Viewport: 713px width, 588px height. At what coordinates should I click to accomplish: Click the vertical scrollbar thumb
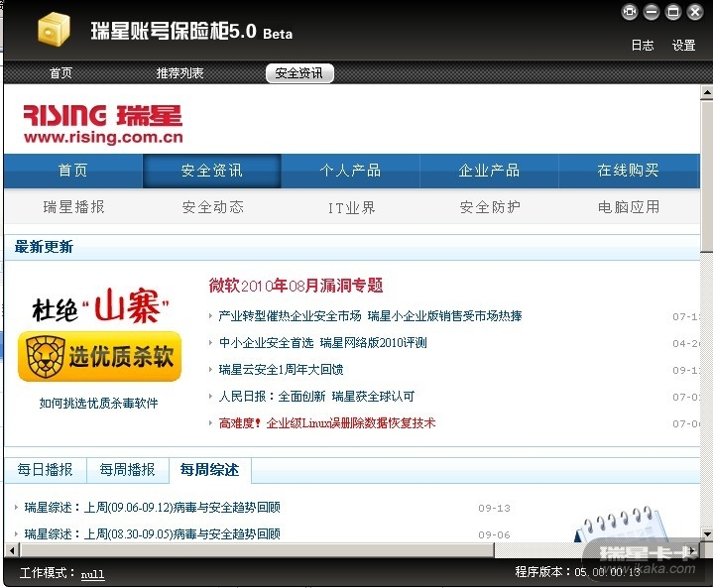707,176
